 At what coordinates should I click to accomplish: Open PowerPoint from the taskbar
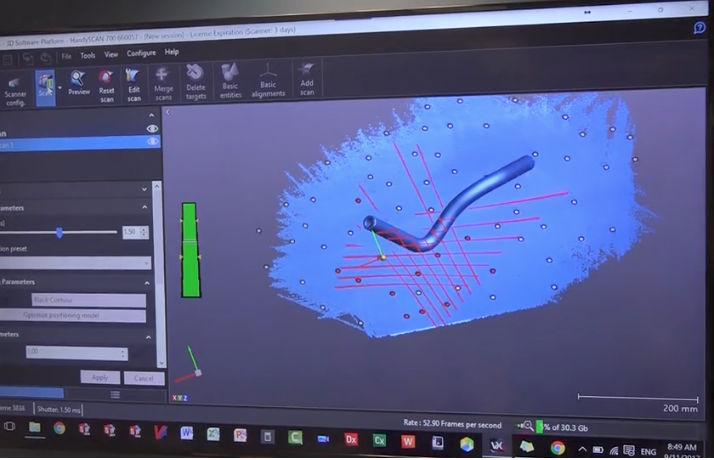pos(240,435)
